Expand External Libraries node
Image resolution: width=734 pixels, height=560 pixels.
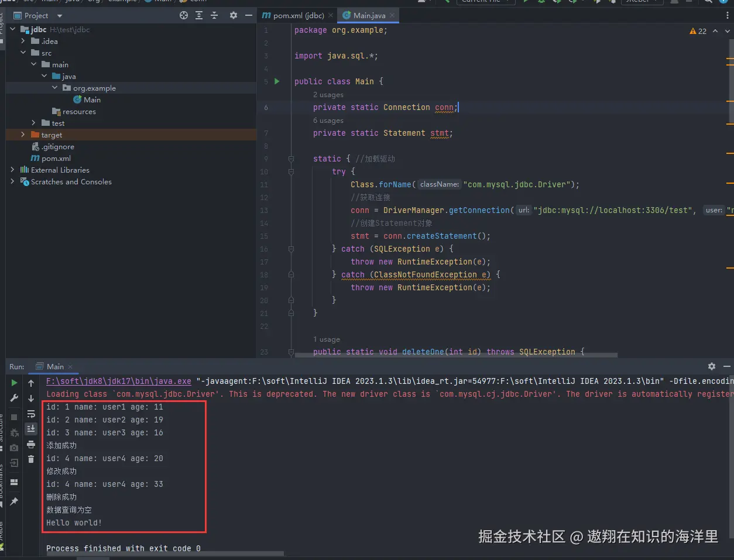click(x=13, y=170)
